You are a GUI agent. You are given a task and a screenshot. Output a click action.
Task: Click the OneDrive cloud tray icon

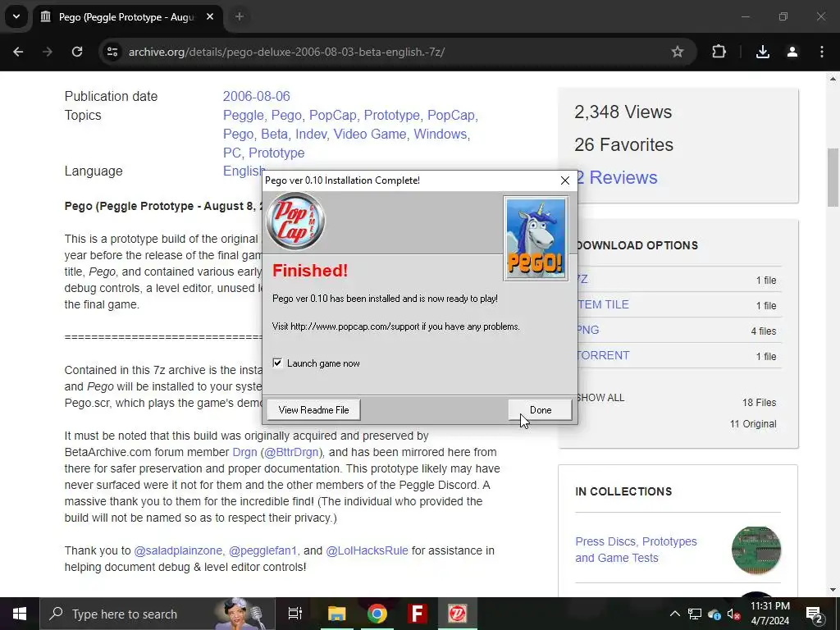point(714,614)
